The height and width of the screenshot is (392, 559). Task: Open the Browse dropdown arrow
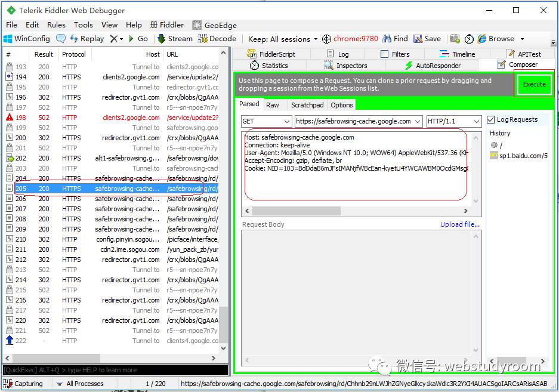click(522, 39)
